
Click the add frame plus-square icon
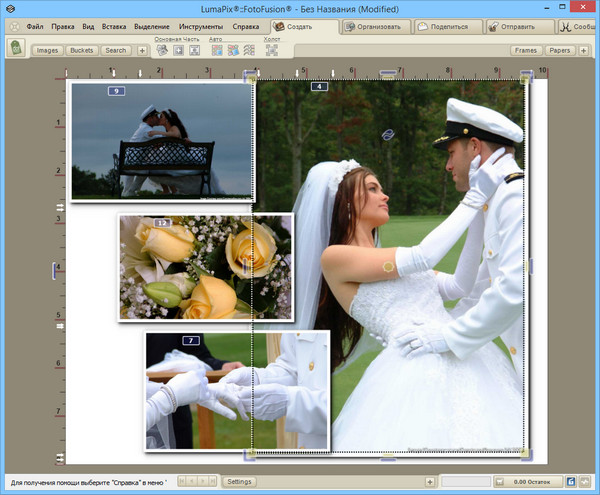[x=178, y=50]
